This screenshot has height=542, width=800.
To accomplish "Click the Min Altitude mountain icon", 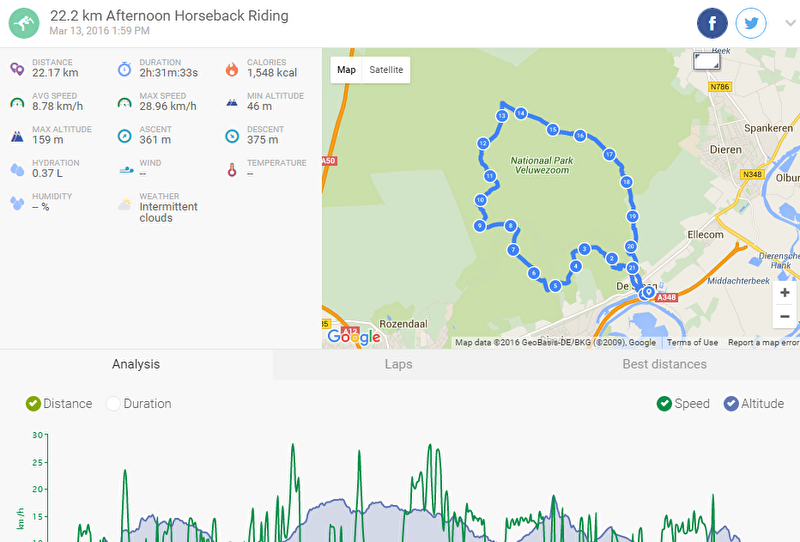I will (232, 103).
